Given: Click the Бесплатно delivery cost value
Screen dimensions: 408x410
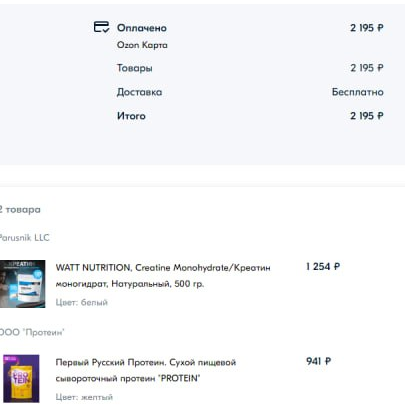Looking at the screenshot, I should pos(358,92).
